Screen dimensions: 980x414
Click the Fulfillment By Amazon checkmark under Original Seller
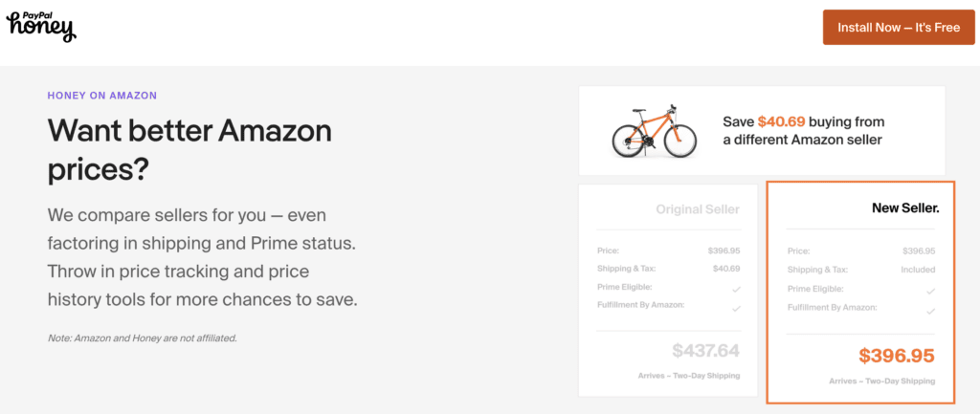point(735,308)
